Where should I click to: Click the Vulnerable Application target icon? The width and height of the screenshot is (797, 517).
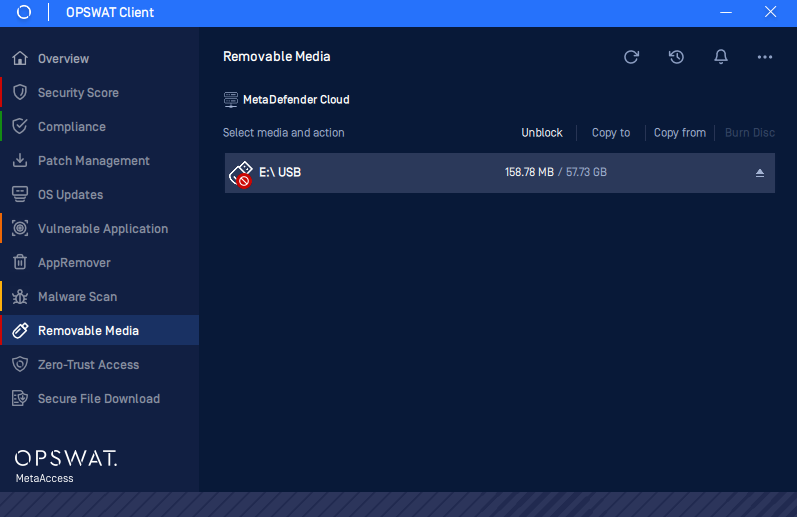point(20,229)
